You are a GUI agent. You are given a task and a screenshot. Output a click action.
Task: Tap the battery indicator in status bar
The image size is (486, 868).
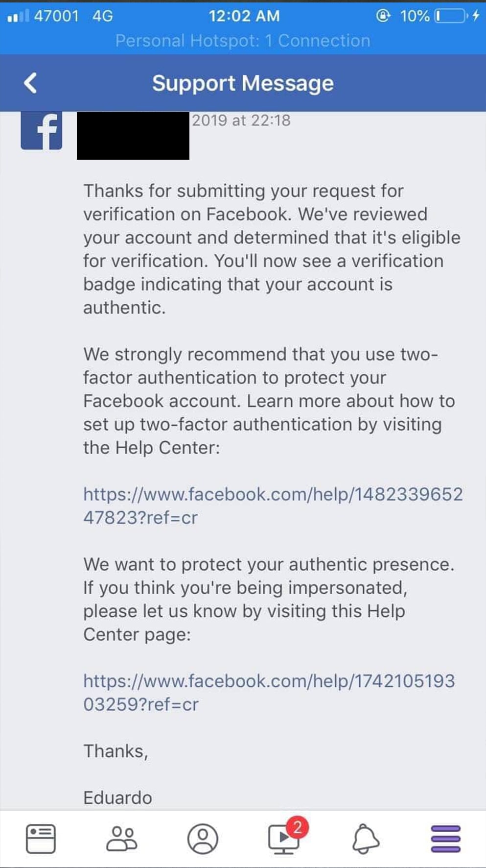pyautogui.click(x=451, y=16)
